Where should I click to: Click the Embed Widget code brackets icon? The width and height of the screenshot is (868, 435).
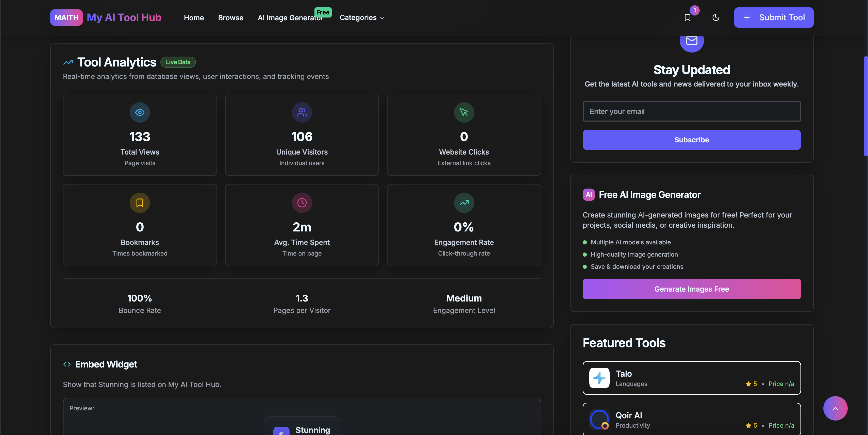click(x=67, y=364)
